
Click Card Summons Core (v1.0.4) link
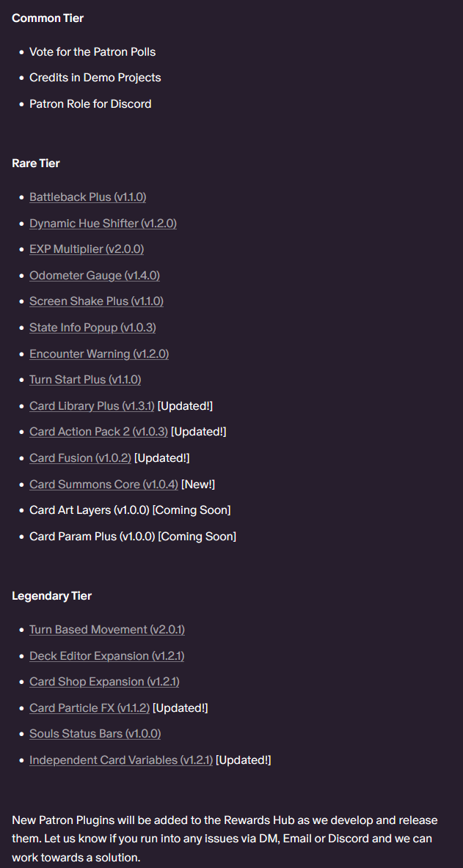[x=103, y=485]
